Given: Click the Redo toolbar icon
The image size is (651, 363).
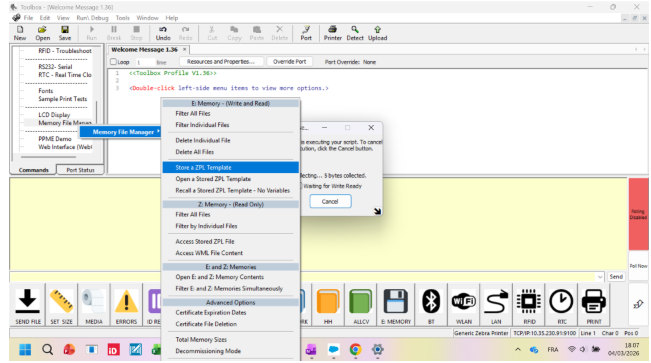Looking at the screenshot, I should tap(186, 33).
